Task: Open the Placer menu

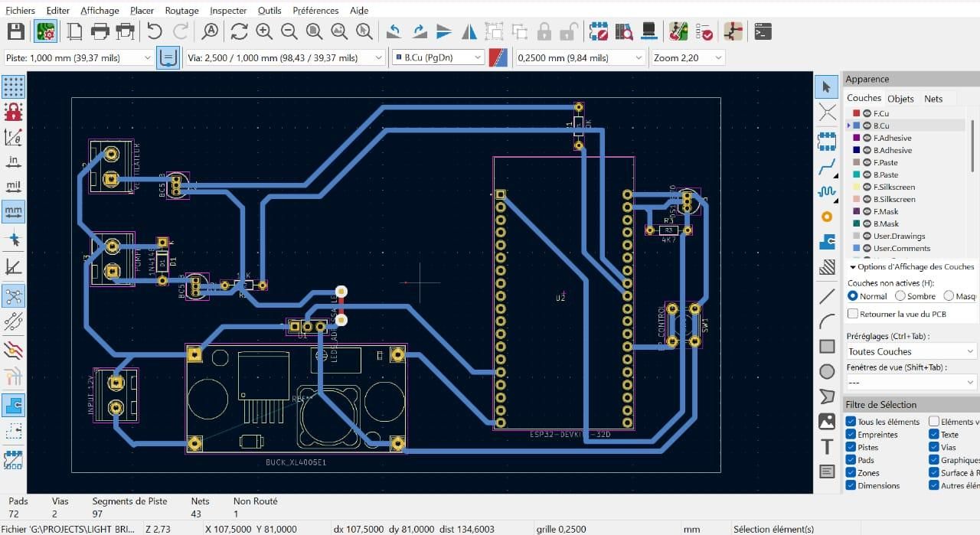Action: (142, 11)
